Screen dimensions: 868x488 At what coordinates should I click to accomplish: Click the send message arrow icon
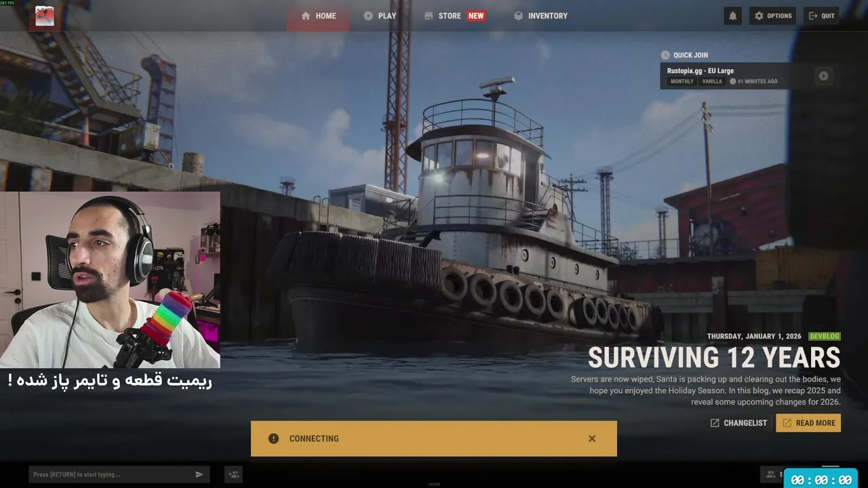click(199, 474)
